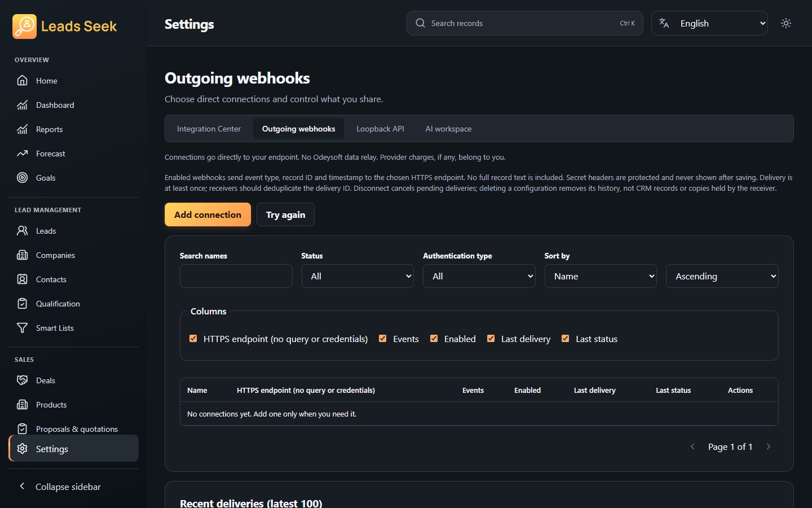The image size is (812, 508).
Task: Open the Dashboard sidebar link
Action: coord(73,105)
